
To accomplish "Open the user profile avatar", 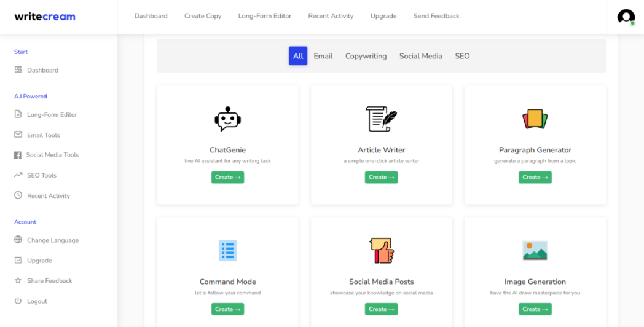I will pos(626,17).
